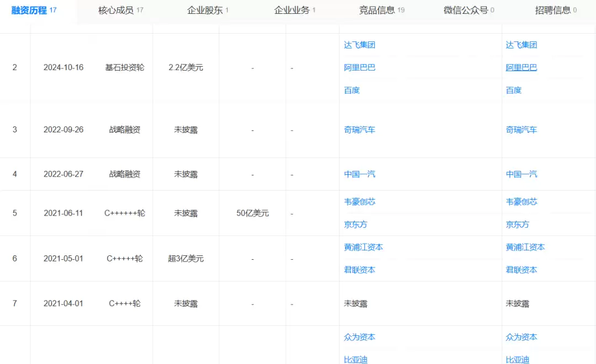Click the 50亿美元 valuation cell

point(252,213)
